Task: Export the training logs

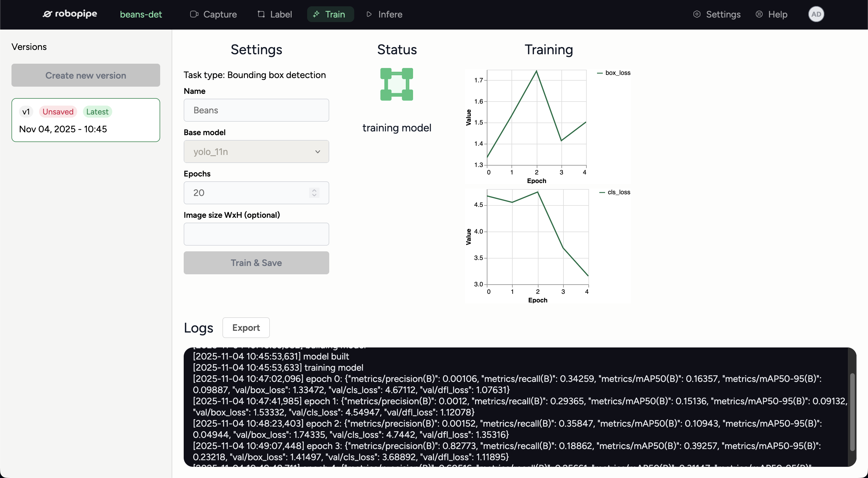Action: pyautogui.click(x=246, y=327)
